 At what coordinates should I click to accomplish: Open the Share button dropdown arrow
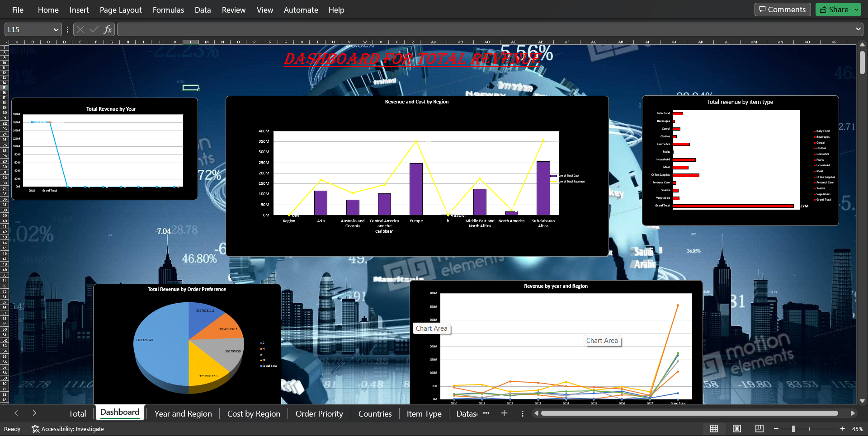[856, 9]
